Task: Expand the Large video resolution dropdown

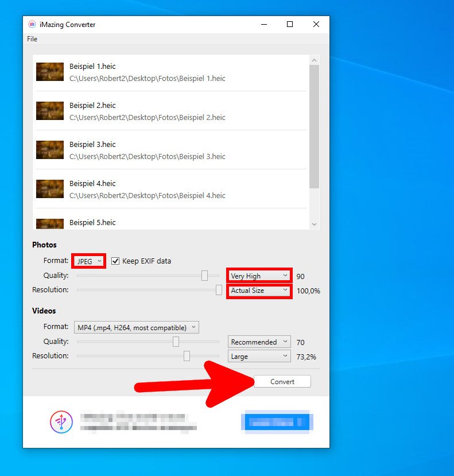Action: (x=259, y=357)
